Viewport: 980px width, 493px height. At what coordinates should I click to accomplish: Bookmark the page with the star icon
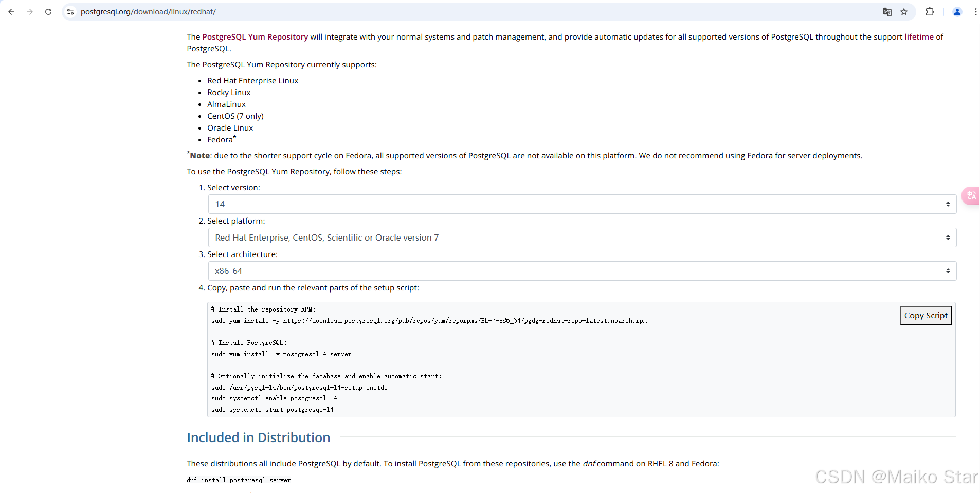904,11
